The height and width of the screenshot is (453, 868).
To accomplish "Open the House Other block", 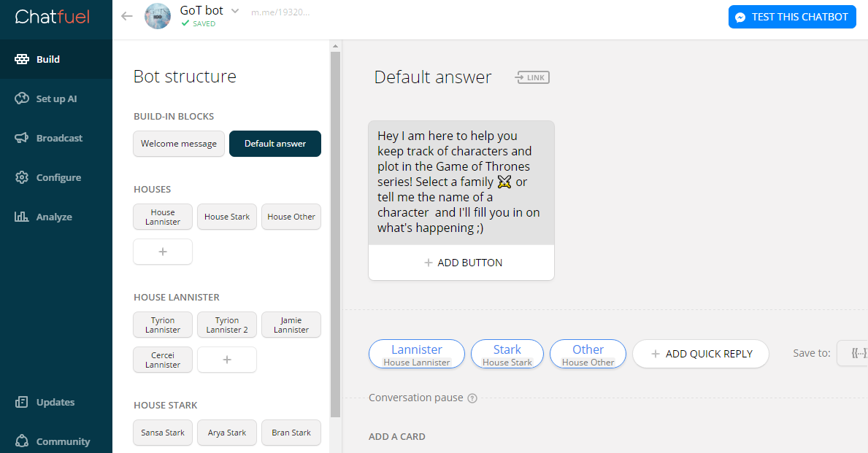I will (291, 217).
